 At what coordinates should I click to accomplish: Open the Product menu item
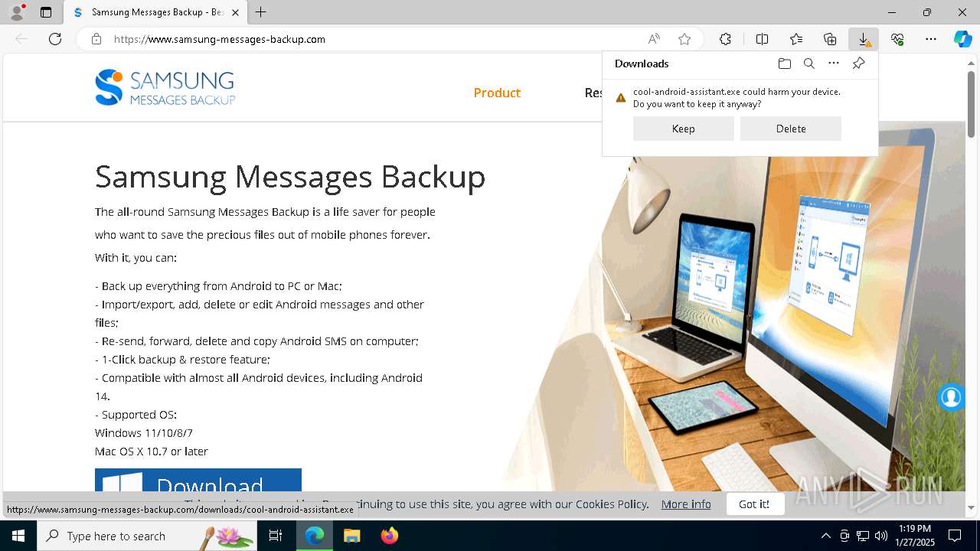pos(497,93)
